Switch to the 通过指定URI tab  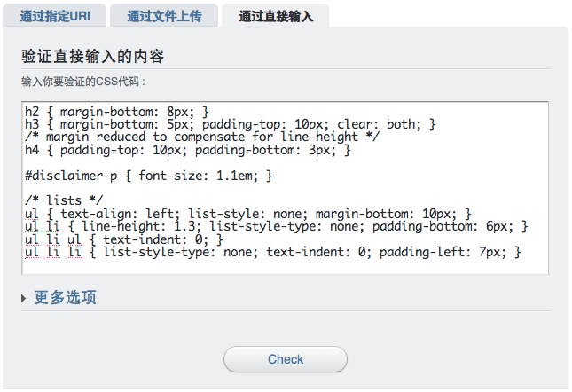point(54,16)
